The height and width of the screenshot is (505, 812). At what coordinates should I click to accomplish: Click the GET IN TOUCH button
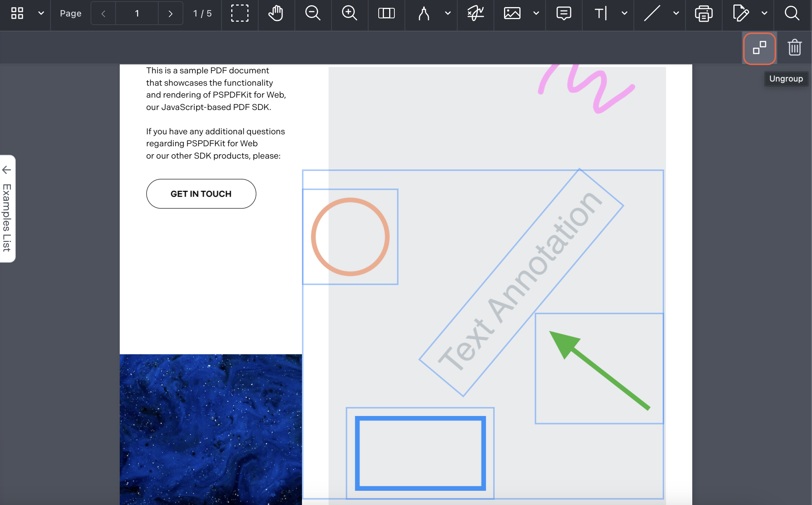[201, 194]
